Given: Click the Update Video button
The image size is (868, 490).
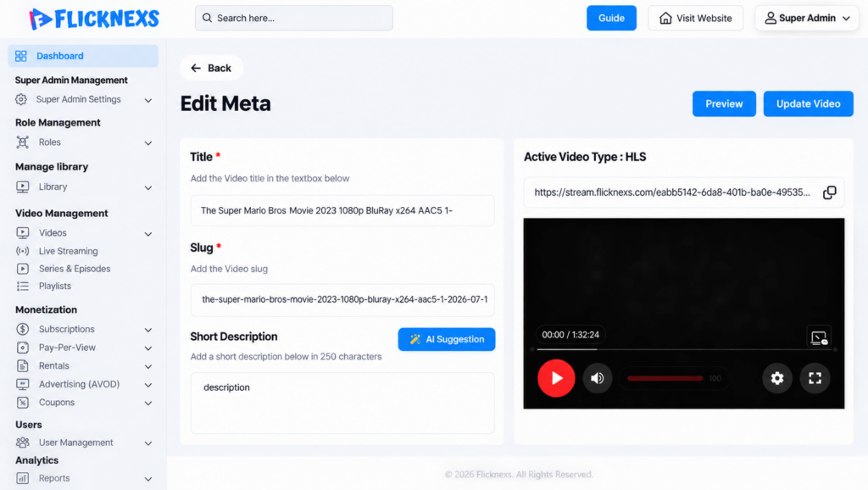Looking at the screenshot, I should [808, 103].
